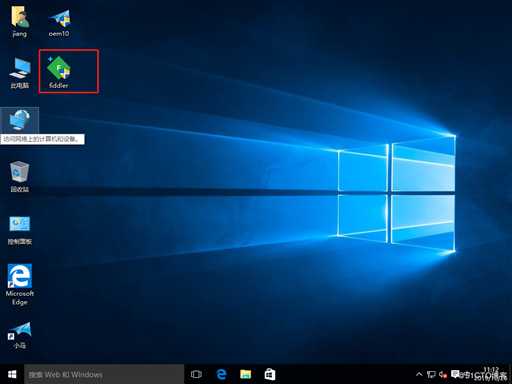Open File Explorer from the taskbar
This screenshot has width=512, height=384.
tap(246, 374)
